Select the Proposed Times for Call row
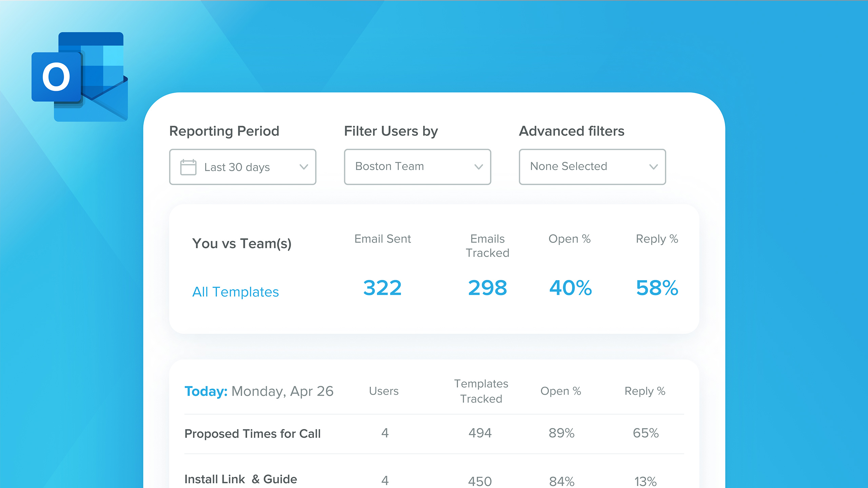The height and width of the screenshot is (488, 868). pyautogui.click(x=434, y=433)
